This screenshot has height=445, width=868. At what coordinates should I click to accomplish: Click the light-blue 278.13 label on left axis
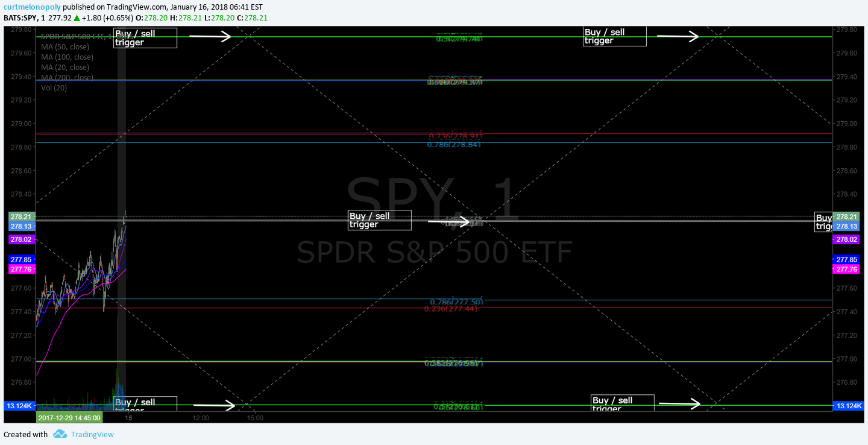point(20,226)
